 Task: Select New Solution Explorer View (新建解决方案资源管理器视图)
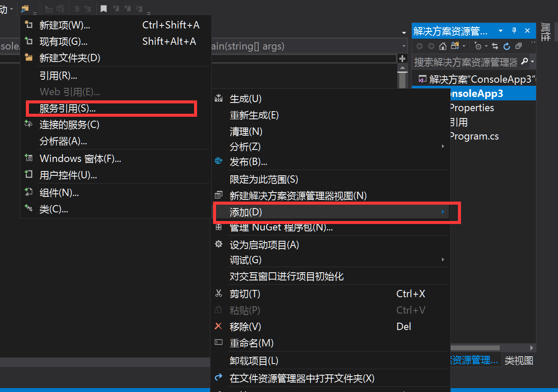point(330,196)
